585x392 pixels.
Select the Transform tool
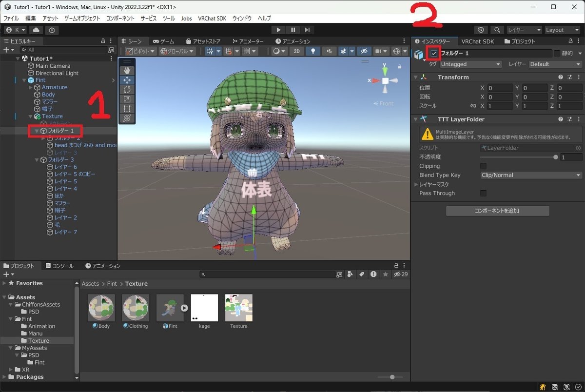point(127,118)
